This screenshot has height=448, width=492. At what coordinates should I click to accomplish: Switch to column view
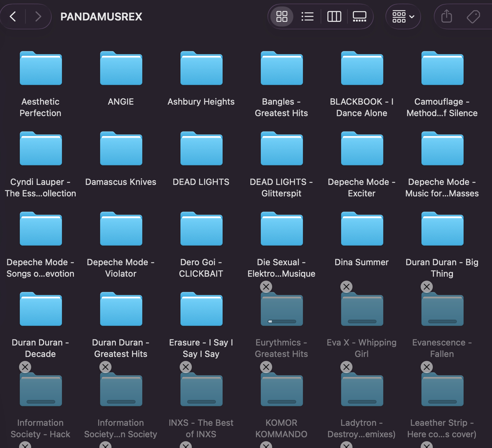coord(334,16)
